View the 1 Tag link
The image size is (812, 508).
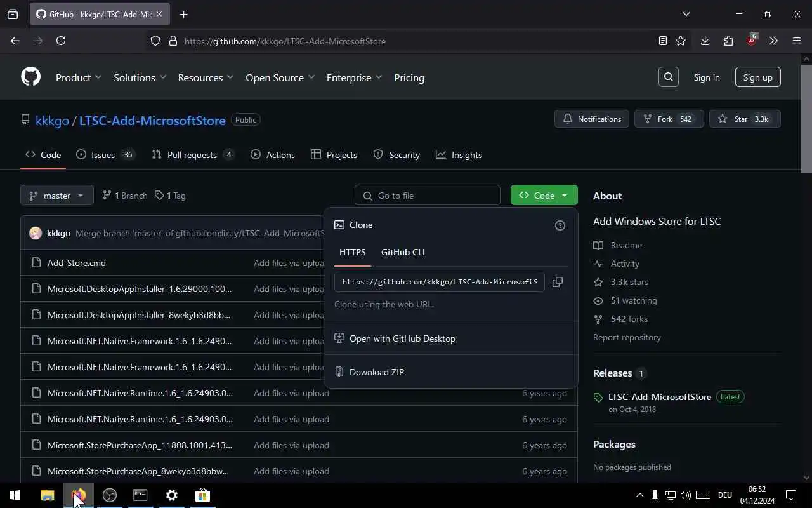coord(171,196)
